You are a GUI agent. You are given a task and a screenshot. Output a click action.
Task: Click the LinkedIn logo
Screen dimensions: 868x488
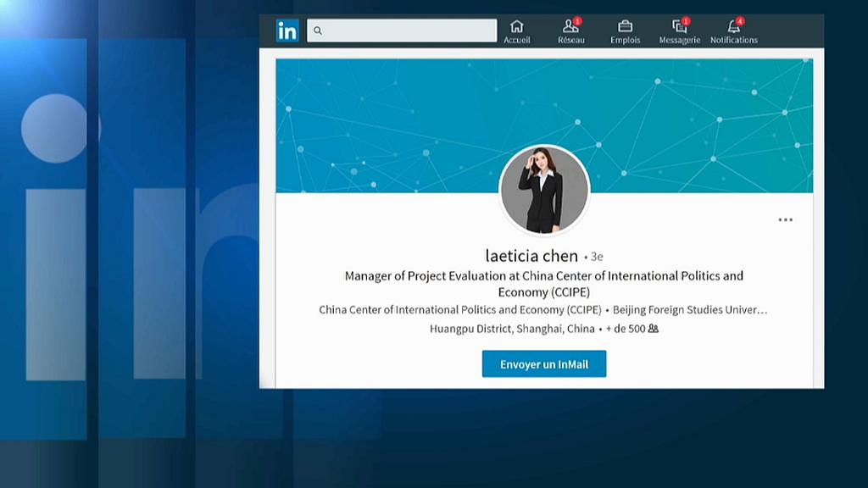287,30
